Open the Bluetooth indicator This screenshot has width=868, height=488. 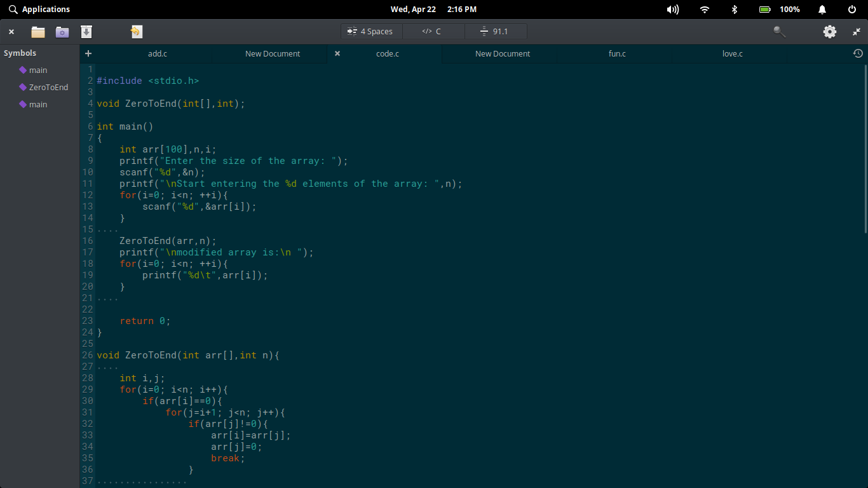click(x=734, y=10)
